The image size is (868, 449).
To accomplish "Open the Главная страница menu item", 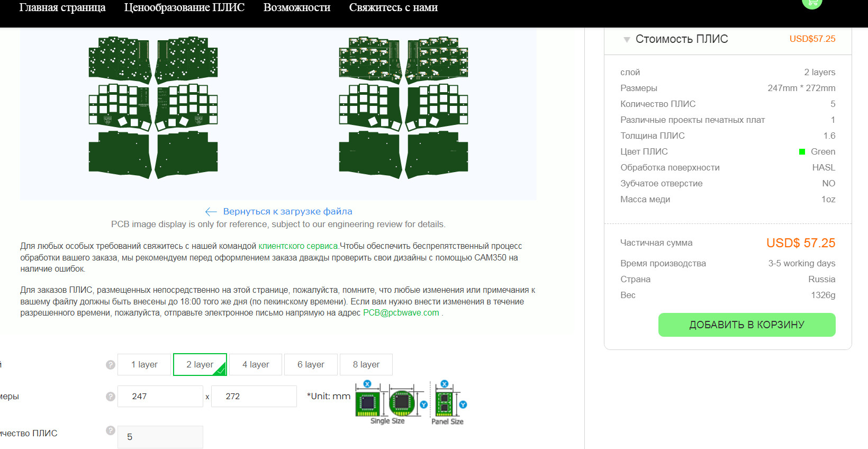I will [62, 8].
